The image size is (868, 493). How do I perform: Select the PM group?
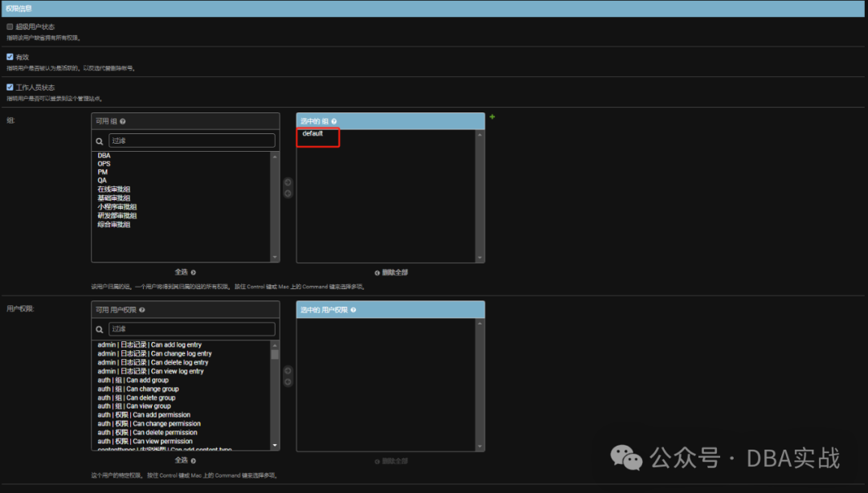click(x=102, y=172)
